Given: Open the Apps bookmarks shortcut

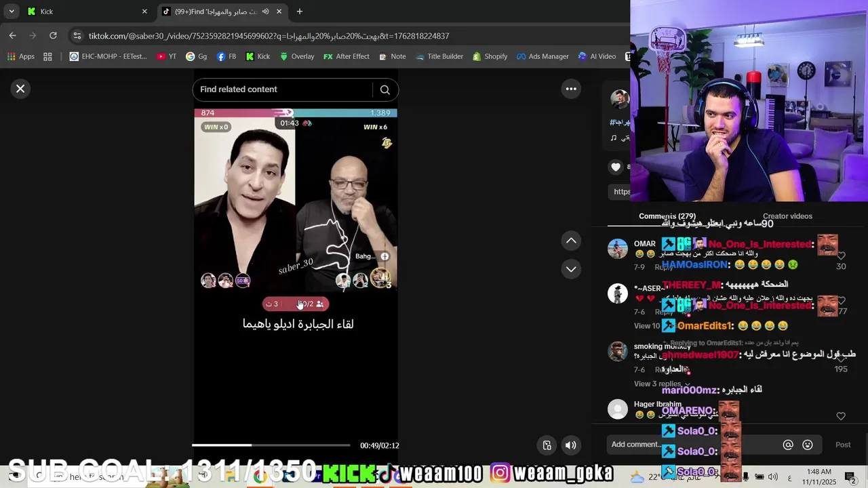Looking at the screenshot, I should (21, 56).
